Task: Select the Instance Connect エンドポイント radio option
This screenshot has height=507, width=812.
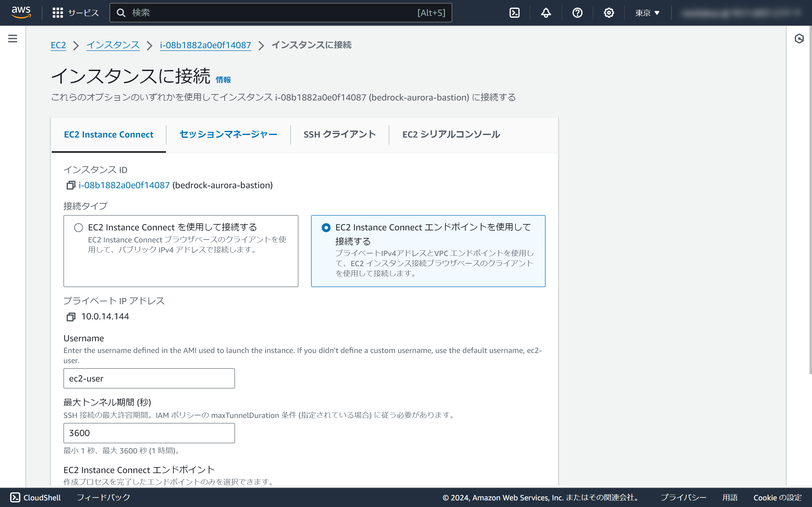Action: (x=326, y=228)
